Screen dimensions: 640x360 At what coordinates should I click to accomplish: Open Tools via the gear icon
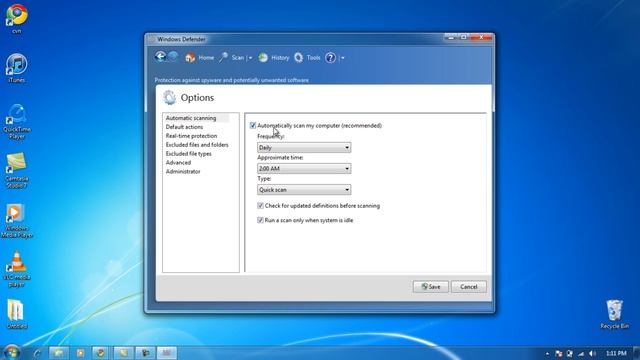tap(298, 58)
